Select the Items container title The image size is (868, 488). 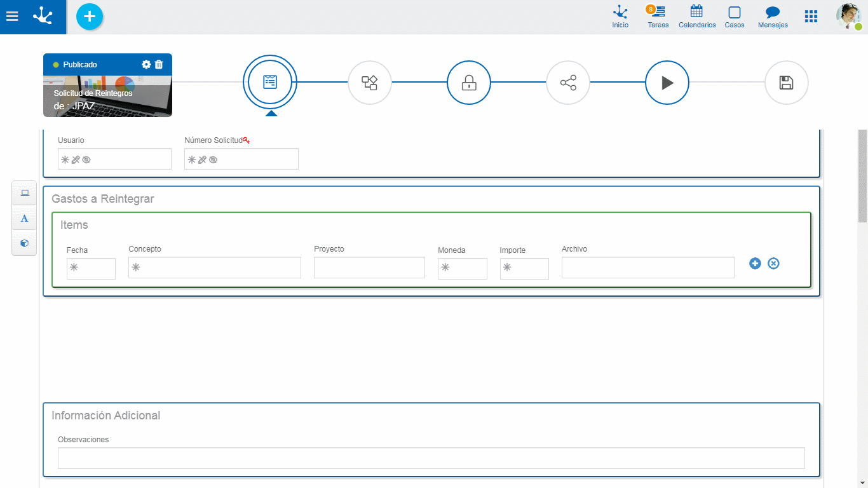pos(74,225)
